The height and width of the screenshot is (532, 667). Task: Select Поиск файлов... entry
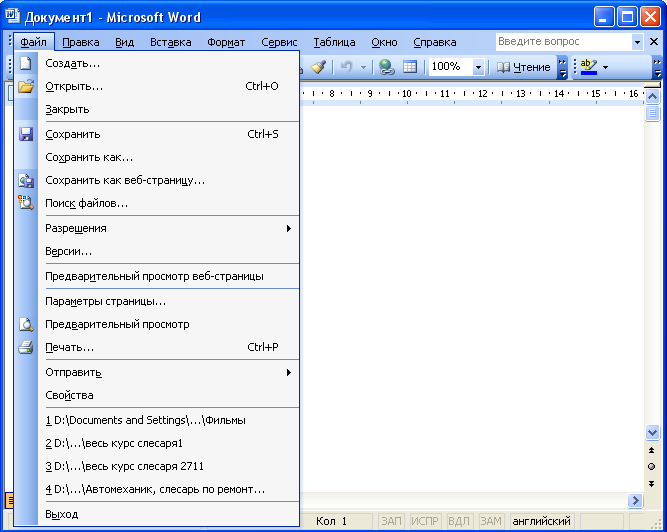point(157,203)
